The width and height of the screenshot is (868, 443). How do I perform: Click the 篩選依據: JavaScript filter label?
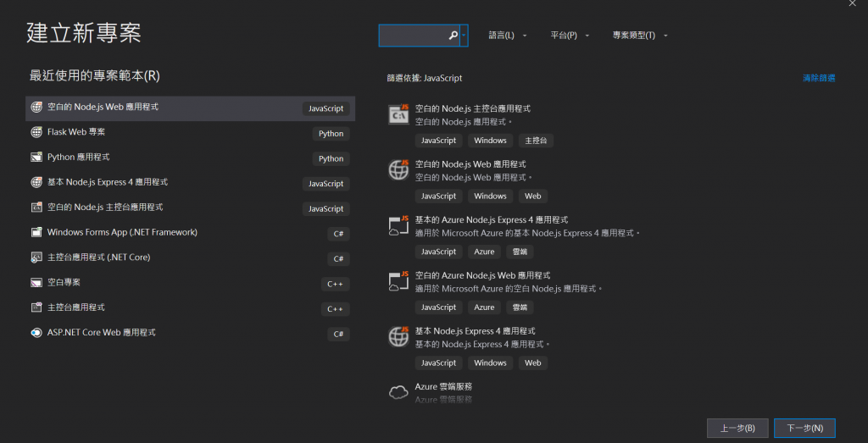click(425, 78)
